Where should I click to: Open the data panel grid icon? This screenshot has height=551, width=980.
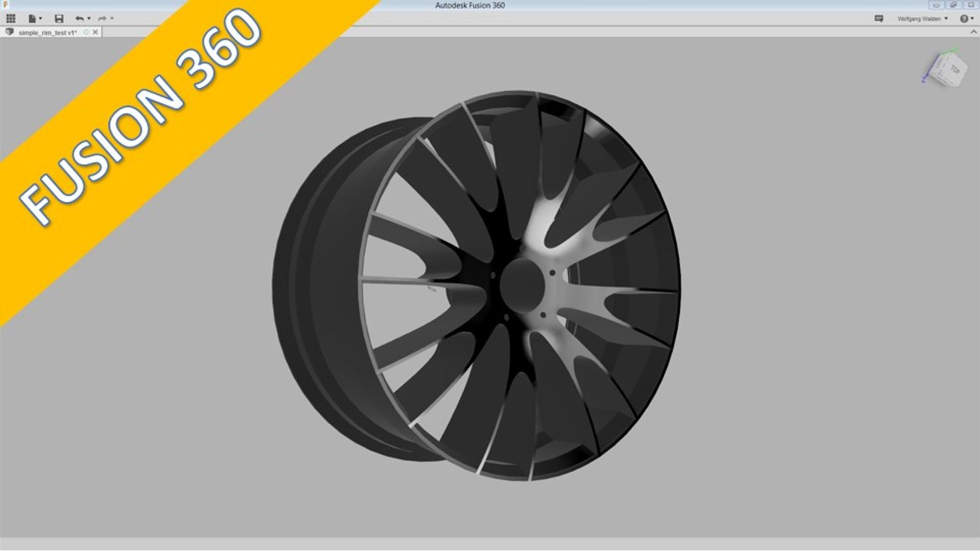click(10, 18)
